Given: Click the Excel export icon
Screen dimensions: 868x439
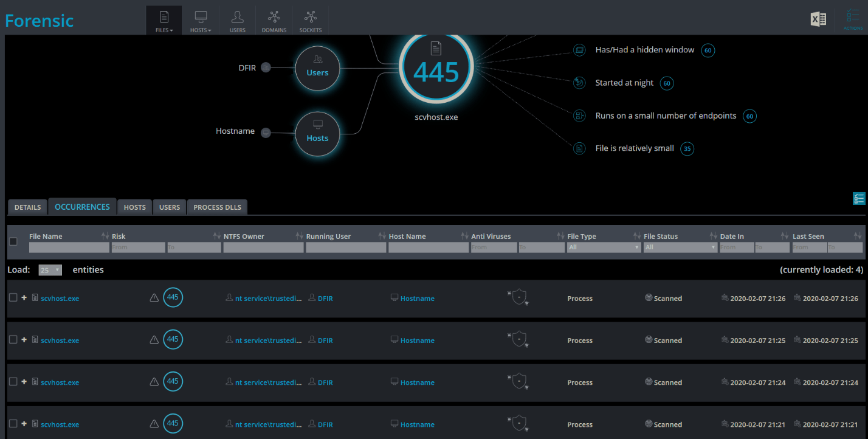Looking at the screenshot, I should tap(818, 19).
